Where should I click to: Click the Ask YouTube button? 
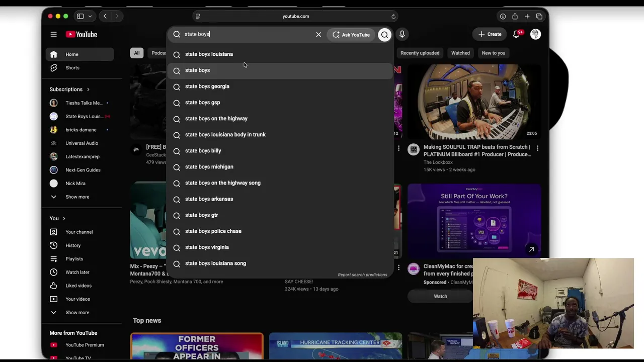[351, 35]
